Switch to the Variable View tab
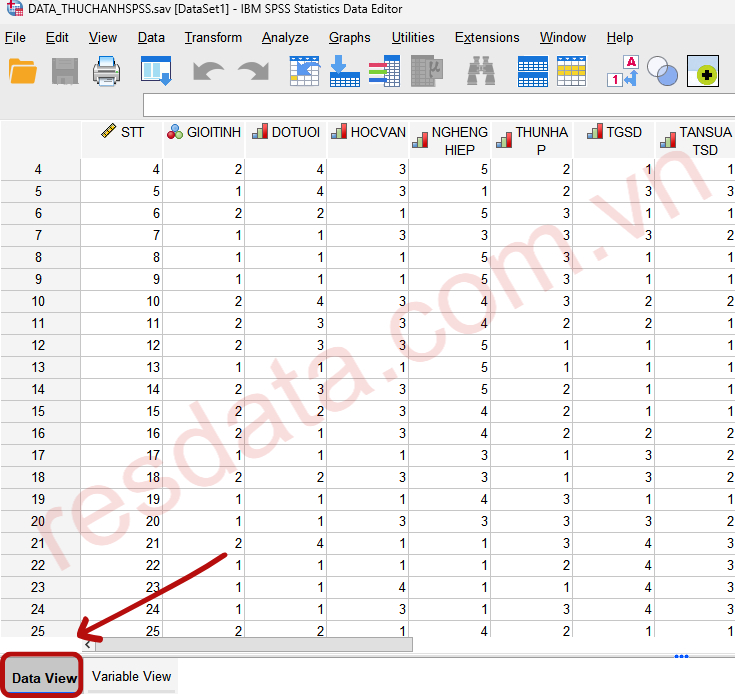Viewport: 735px width, 698px height. pyautogui.click(x=132, y=677)
